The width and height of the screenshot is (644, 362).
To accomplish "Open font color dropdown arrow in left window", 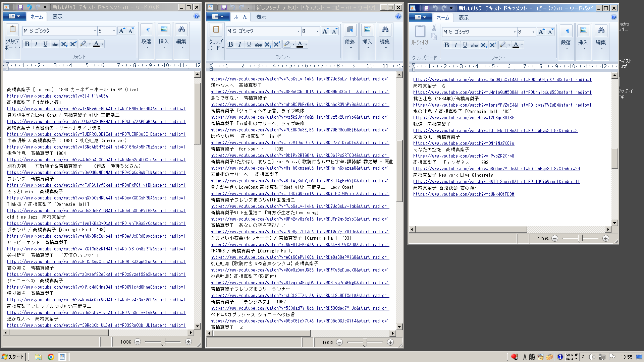I will coord(102,44).
